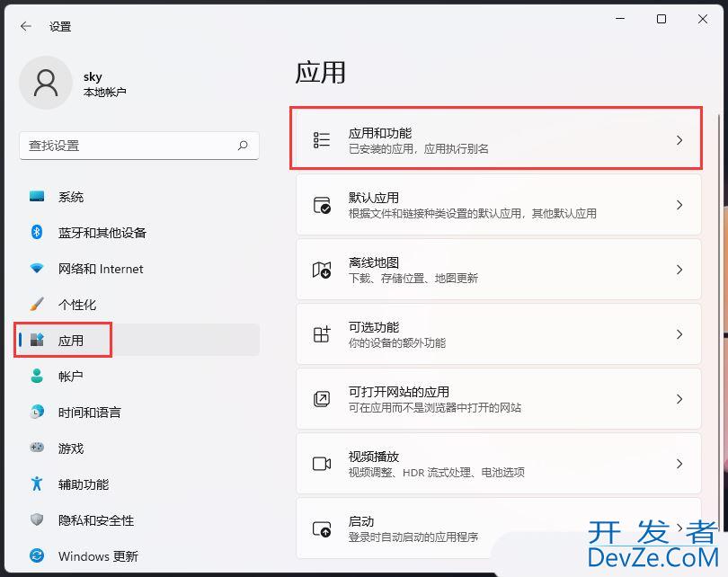Click the Bluetooth icon in sidebar
The width and height of the screenshot is (728, 577).
click(37, 232)
